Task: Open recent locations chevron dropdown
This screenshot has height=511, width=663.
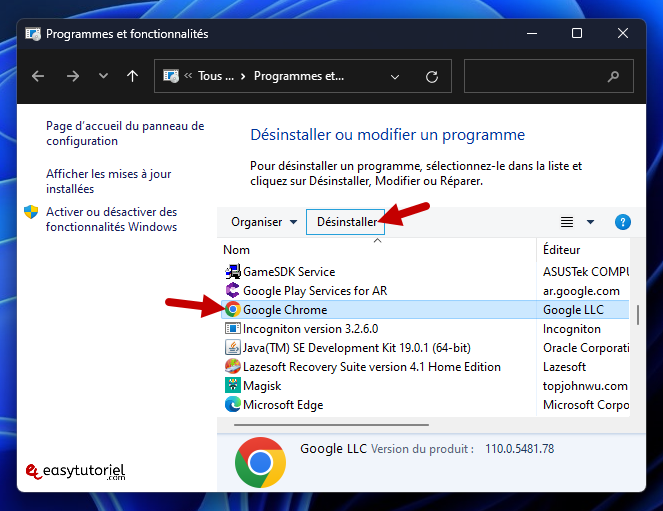Action: point(103,76)
